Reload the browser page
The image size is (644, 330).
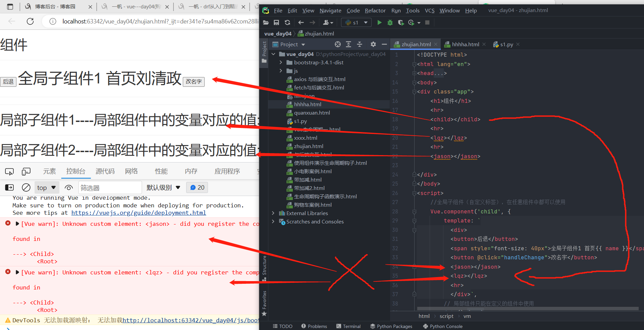(30, 21)
